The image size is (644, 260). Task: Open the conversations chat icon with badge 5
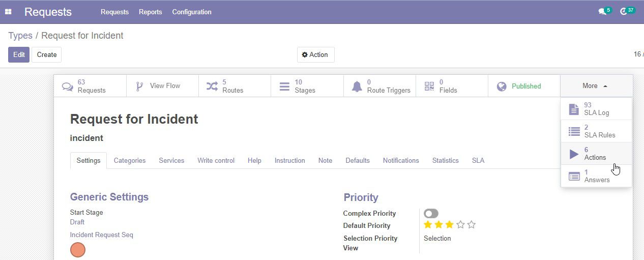(602, 12)
